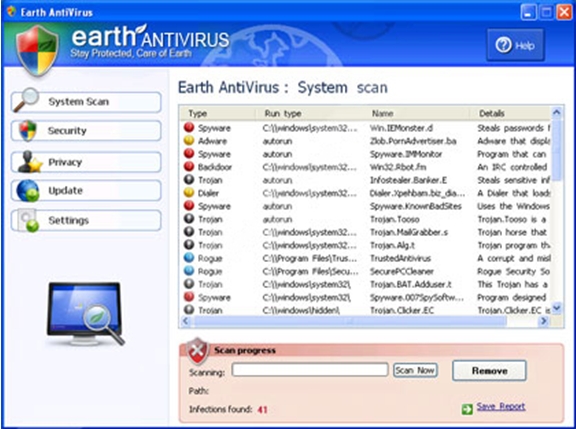576x429 pixels.
Task: Click the TrustedAntivirus name cell
Action: click(400, 259)
